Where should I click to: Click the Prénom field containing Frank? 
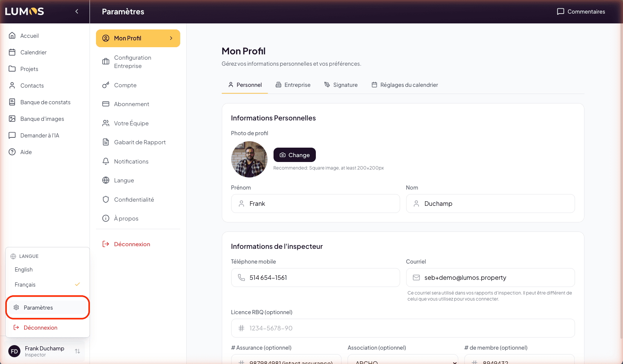315,204
